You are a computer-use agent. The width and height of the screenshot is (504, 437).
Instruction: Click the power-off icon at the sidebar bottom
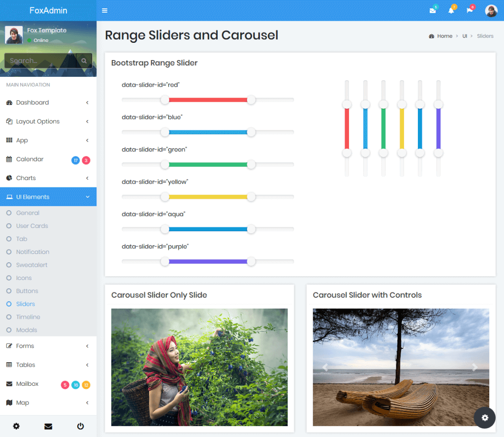click(x=80, y=426)
